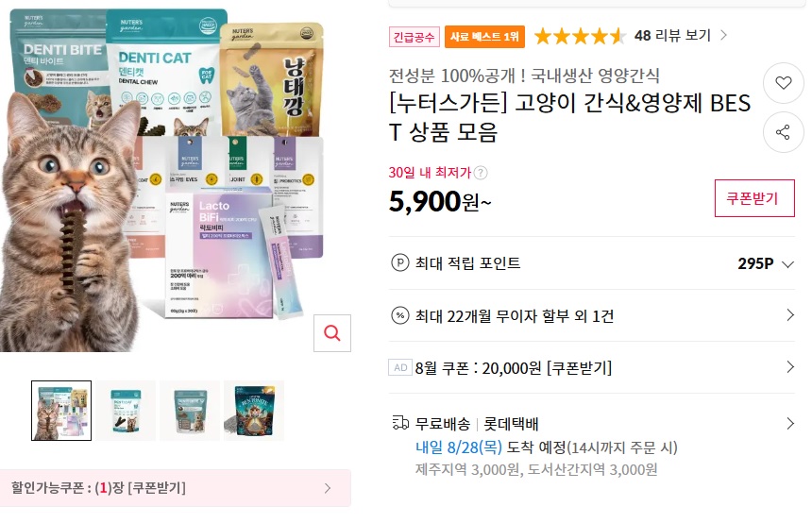This screenshot has width=812, height=523.
Task: Open the 48 리뷰 보기 link
Action: coord(681,35)
